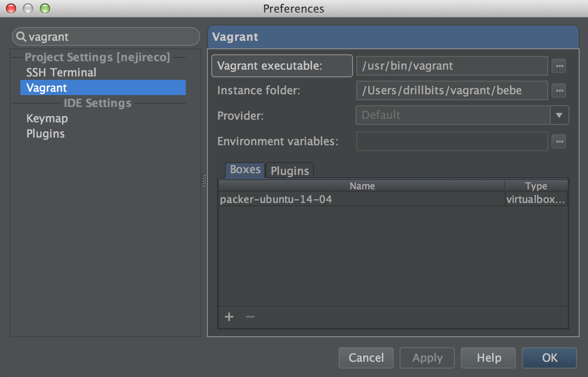Click Apply to save changes
The image size is (588, 377).
point(427,357)
